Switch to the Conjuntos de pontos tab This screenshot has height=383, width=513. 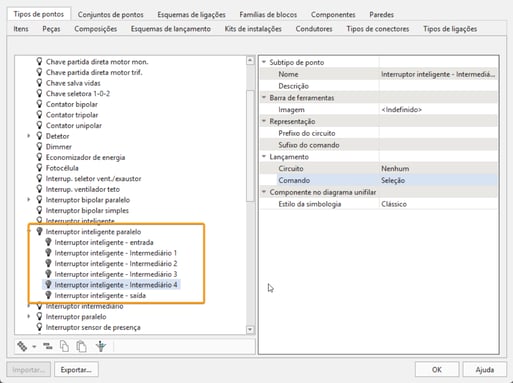pyautogui.click(x=111, y=15)
